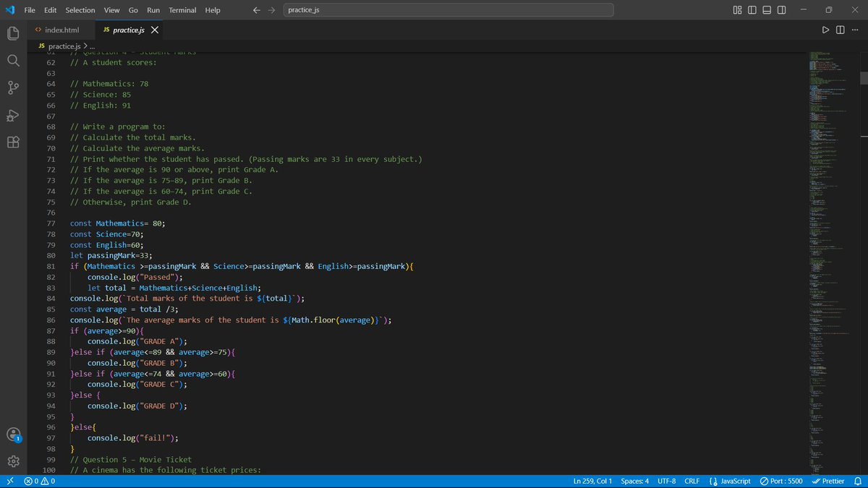
Task: Open the Edit menu
Action: [51, 10]
